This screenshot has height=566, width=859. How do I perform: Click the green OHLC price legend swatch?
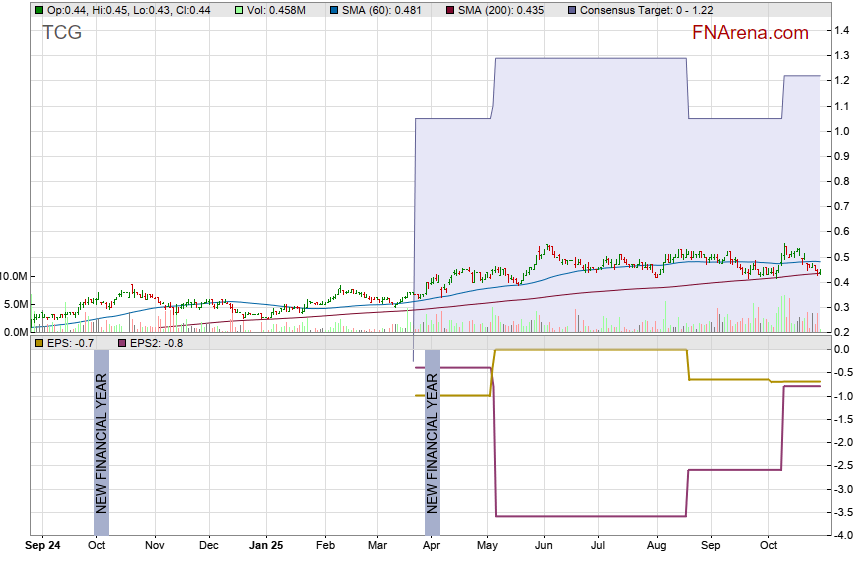(x=39, y=10)
